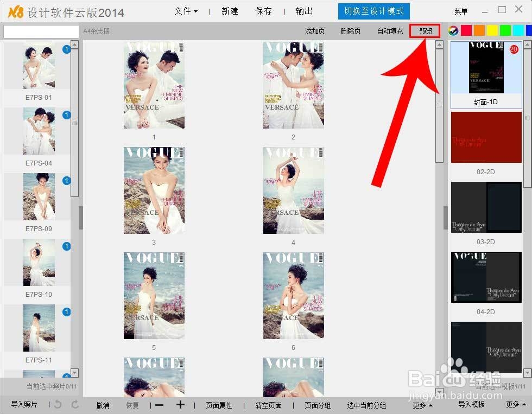This screenshot has height=414, width=532.
Task: Select the 02-2D red template
Action: [x=486, y=137]
